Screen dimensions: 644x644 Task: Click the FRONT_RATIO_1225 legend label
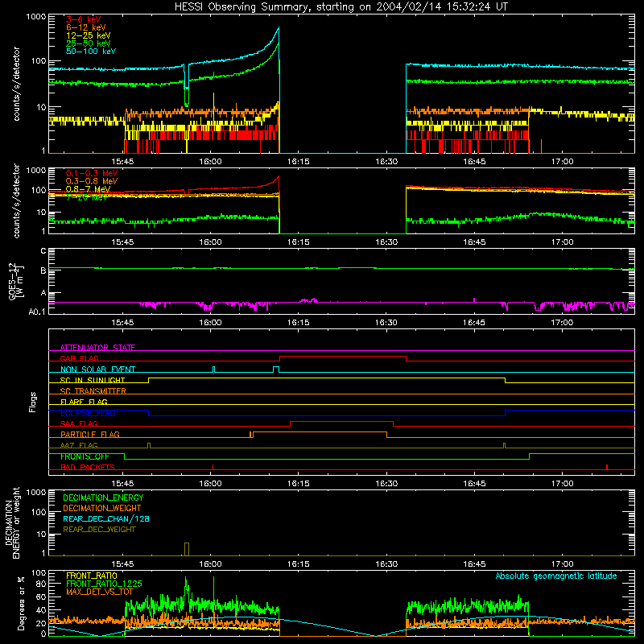pyautogui.click(x=105, y=584)
